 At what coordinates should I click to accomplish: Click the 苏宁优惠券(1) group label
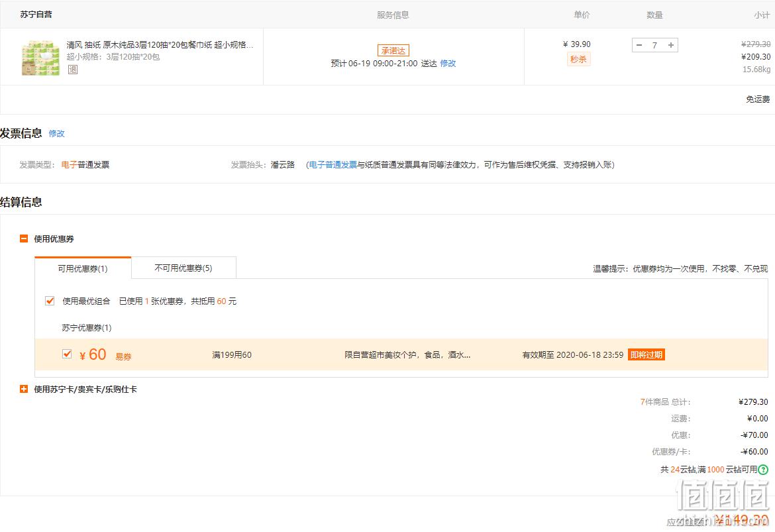[x=87, y=328]
